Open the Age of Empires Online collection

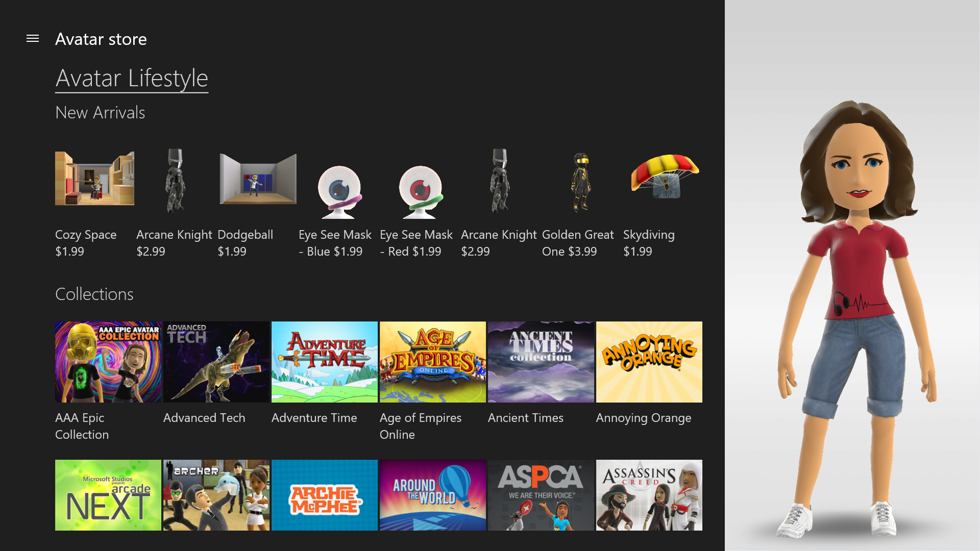(x=432, y=362)
